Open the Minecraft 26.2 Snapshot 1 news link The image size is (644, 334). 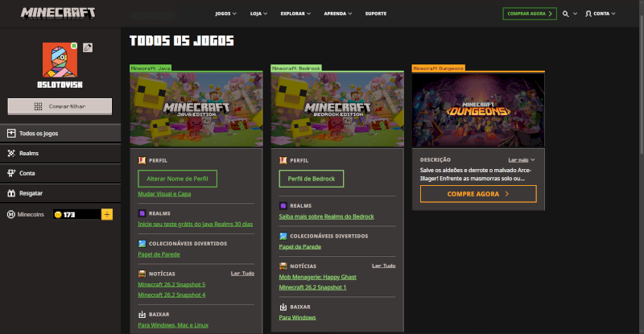coord(312,287)
